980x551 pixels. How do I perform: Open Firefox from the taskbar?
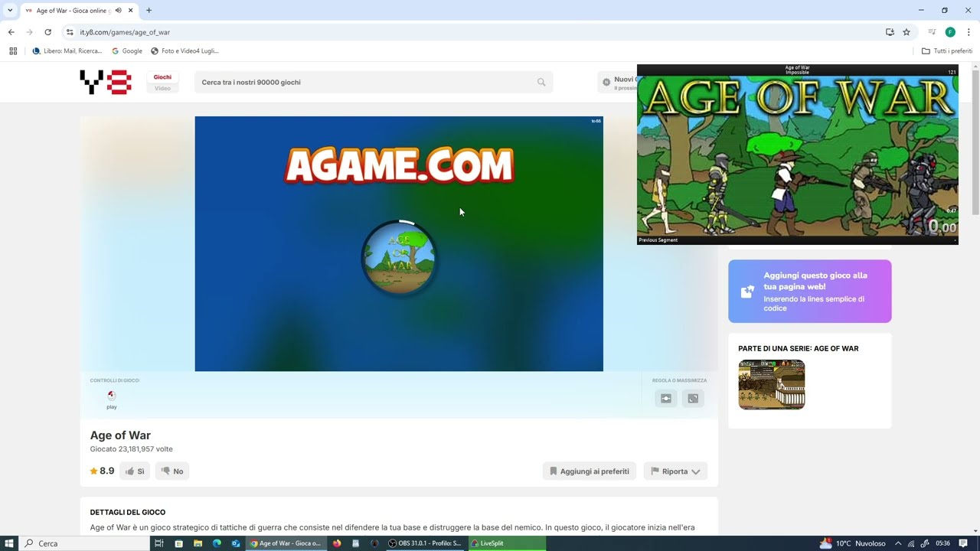[337, 543]
